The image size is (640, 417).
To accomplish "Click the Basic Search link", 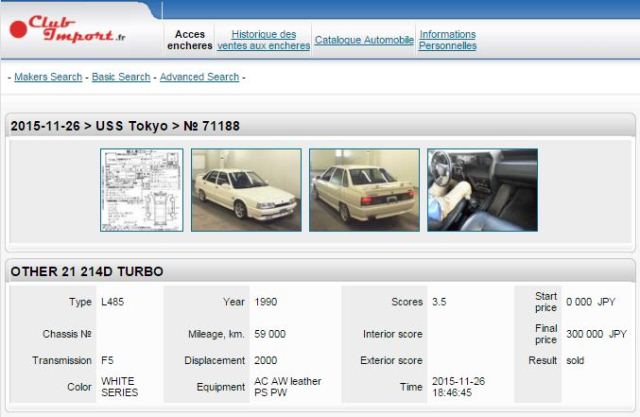I will click(x=121, y=77).
